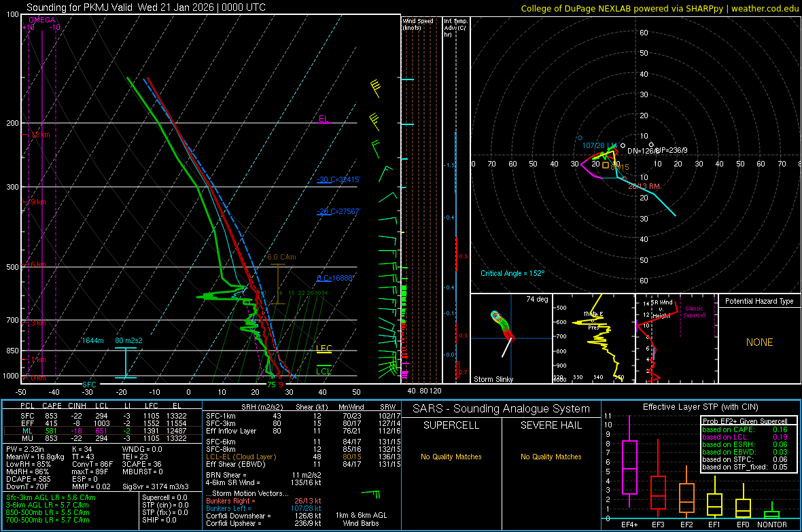This screenshot has height=532, width=802.
Task: Click the 'SHIP = 0.0' value
Action: [159, 520]
